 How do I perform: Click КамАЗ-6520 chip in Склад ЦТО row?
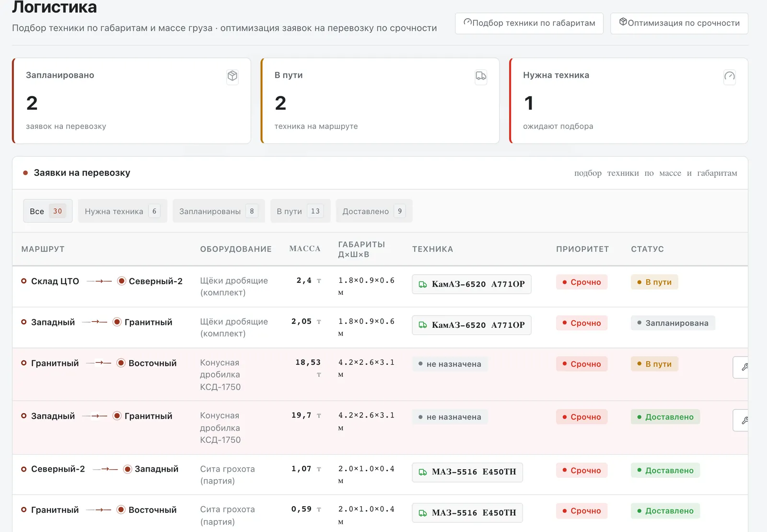(472, 284)
